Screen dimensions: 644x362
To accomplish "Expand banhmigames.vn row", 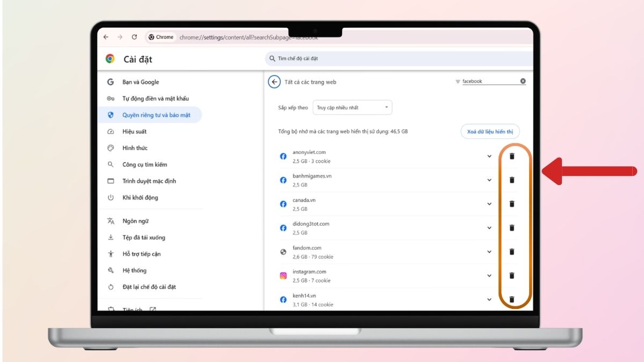I will (x=489, y=180).
